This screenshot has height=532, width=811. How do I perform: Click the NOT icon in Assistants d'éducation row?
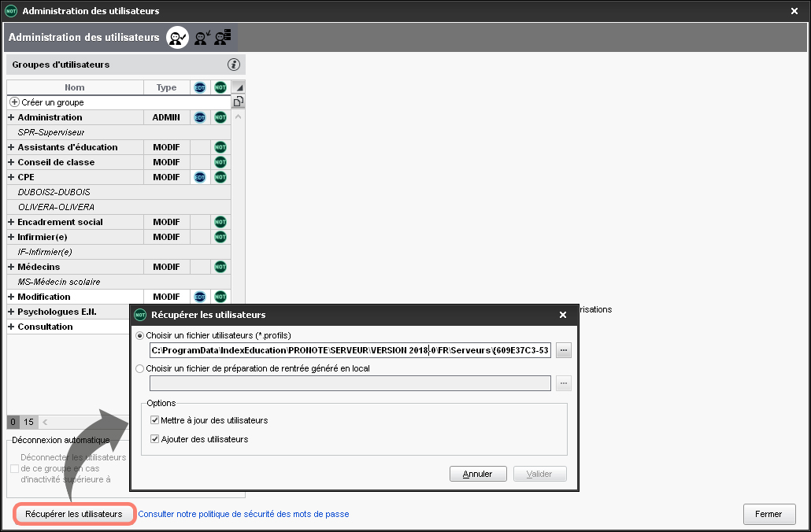click(220, 147)
